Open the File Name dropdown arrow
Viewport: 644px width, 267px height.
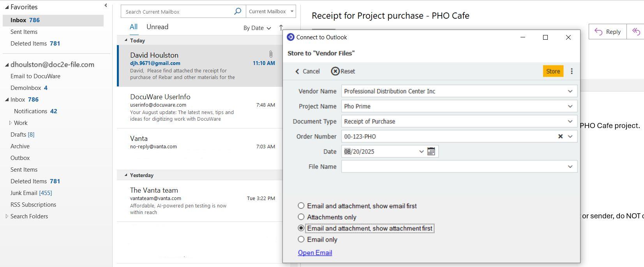pyautogui.click(x=570, y=167)
